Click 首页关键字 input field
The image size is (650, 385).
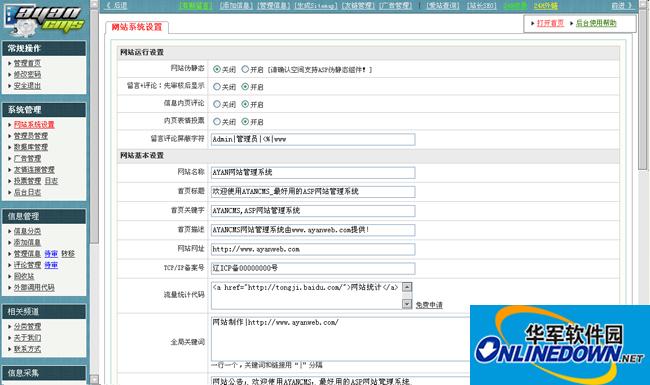coord(313,211)
